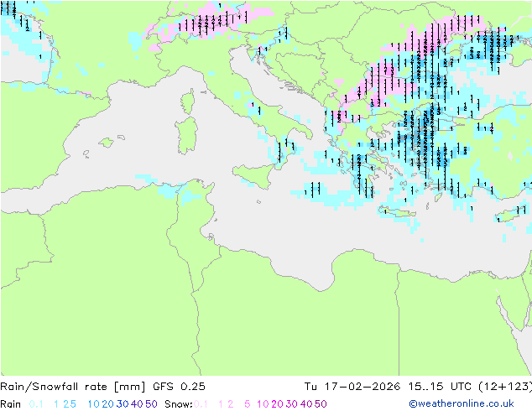The width and height of the screenshot is (532, 411).
Task: Click the rain legend value 30
Action: pos(123,404)
